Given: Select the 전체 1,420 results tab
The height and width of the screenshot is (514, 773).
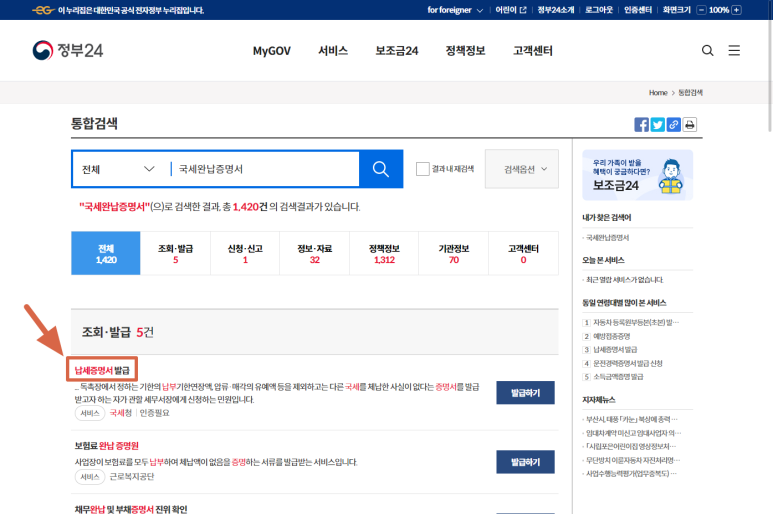Looking at the screenshot, I should pyautogui.click(x=106, y=253).
